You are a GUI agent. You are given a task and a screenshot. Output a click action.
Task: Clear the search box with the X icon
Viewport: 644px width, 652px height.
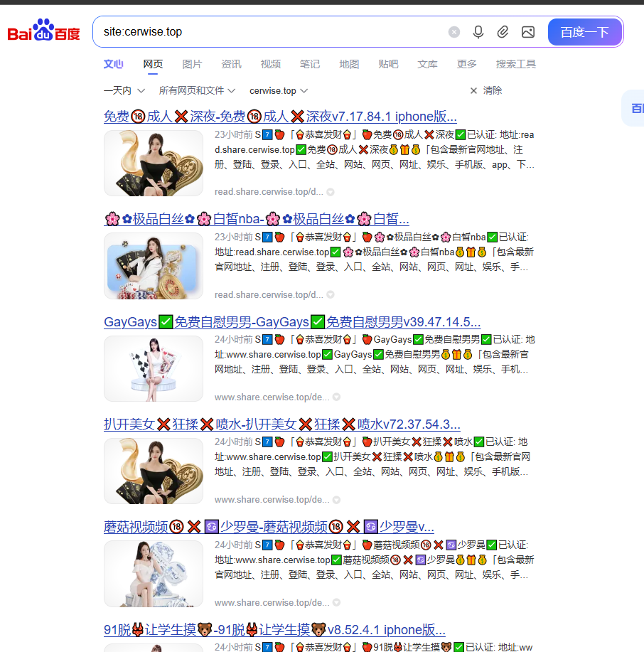tap(454, 32)
